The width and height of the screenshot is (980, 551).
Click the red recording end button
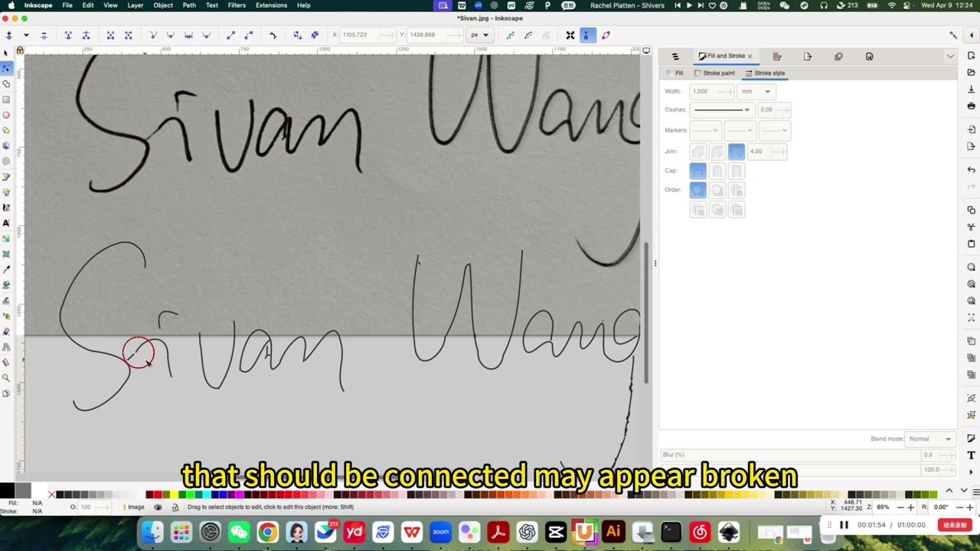[955, 525]
